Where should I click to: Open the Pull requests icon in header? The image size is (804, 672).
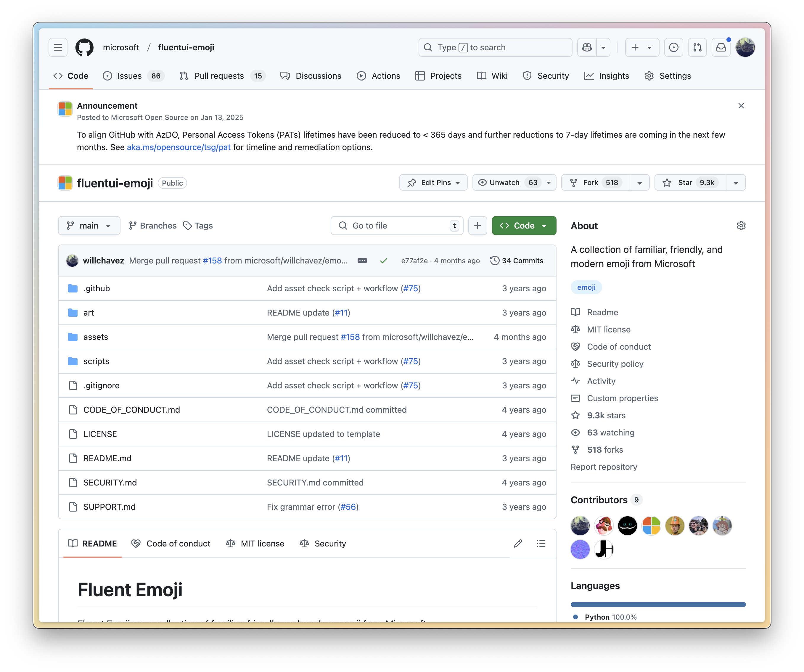click(x=697, y=47)
